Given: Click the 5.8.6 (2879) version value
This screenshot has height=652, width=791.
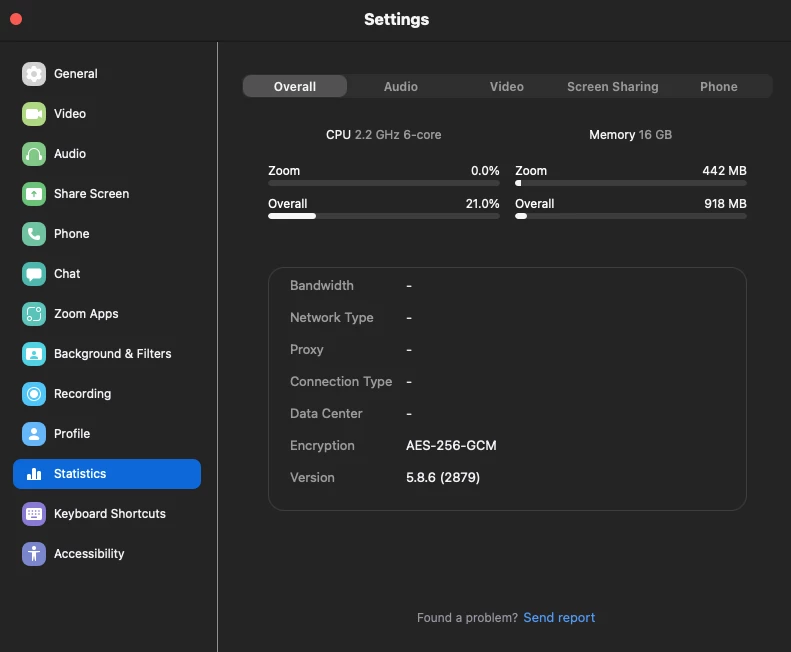Looking at the screenshot, I should point(443,477).
